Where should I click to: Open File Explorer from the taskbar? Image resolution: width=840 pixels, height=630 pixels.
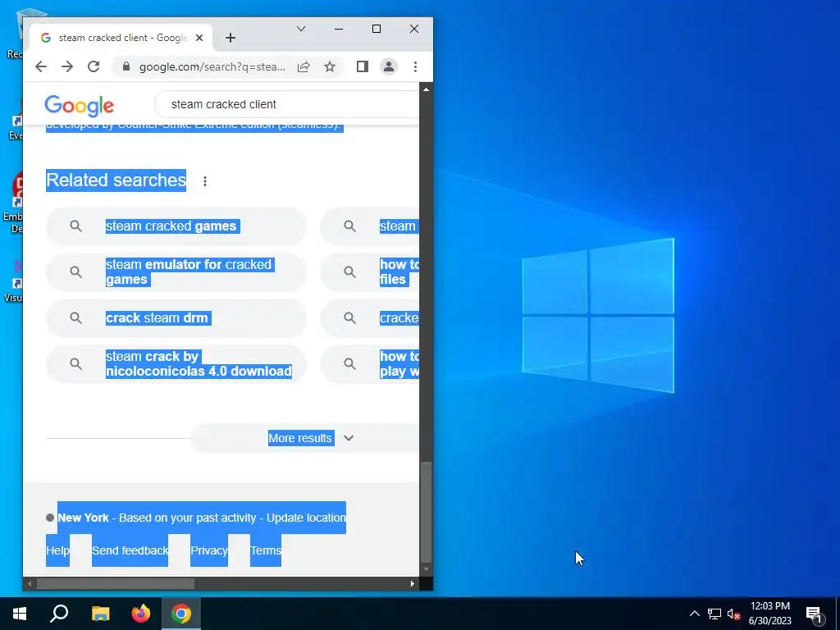tap(100, 614)
